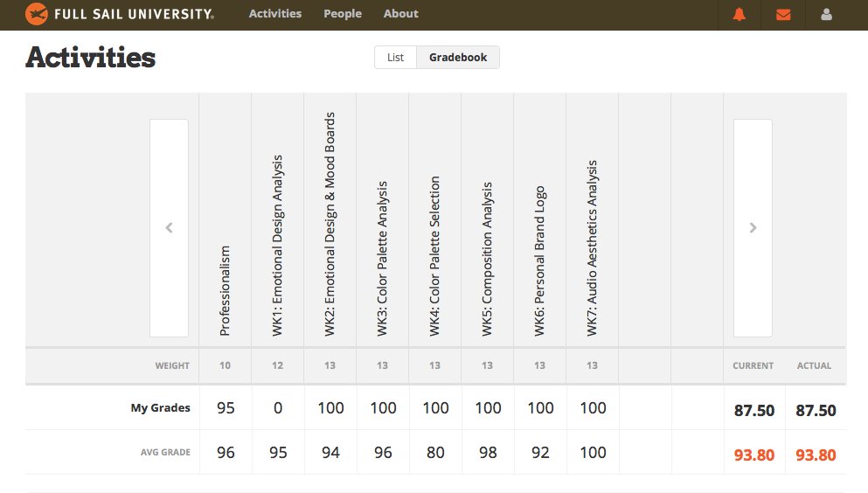Click My Grades current total 87.50
The height and width of the screenshot is (493, 868).
click(754, 411)
